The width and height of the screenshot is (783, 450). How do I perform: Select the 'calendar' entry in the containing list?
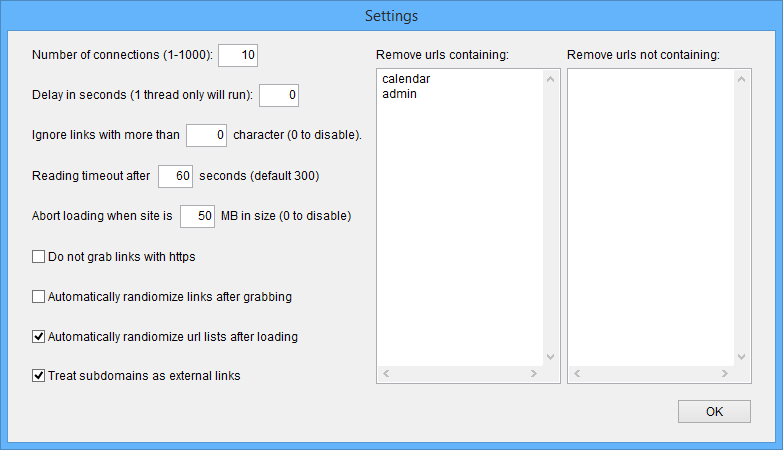[406, 79]
